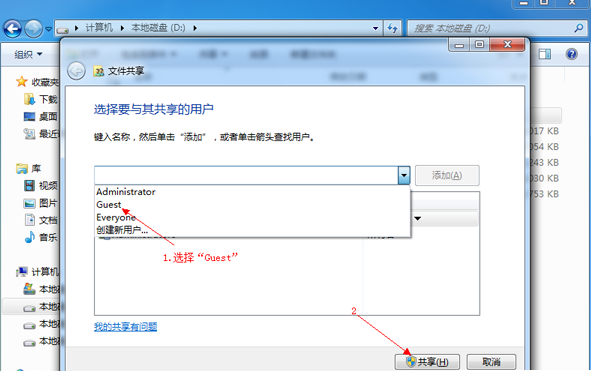
Task: Click the back arrow in 文件共享 dialog
Action: pyautogui.click(x=77, y=71)
